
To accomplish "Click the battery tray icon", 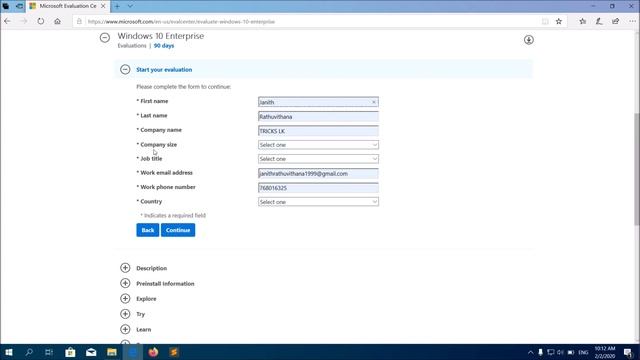I will 571,352.
